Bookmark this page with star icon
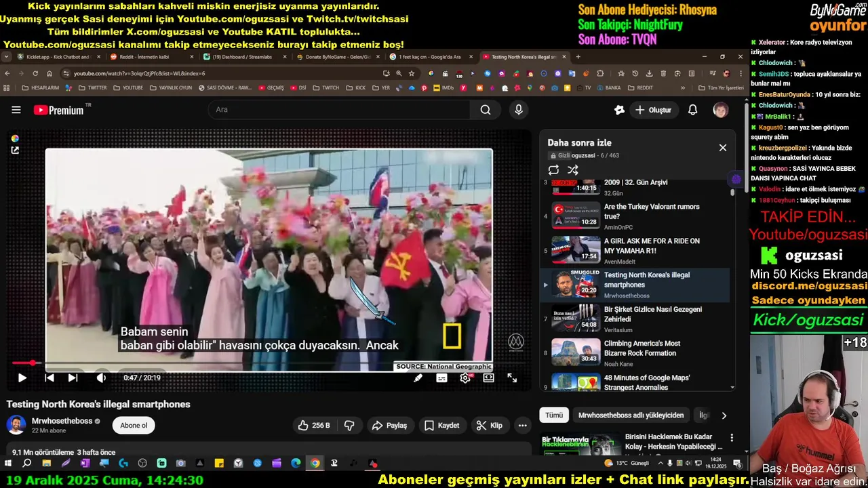 pyautogui.click(x=411, y=73)
